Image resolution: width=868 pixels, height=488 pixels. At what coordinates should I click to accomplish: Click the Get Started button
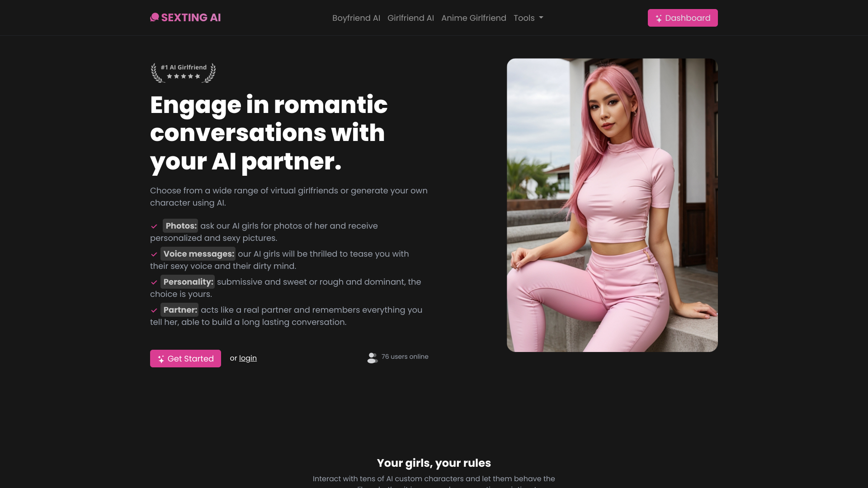coord(185,358)
